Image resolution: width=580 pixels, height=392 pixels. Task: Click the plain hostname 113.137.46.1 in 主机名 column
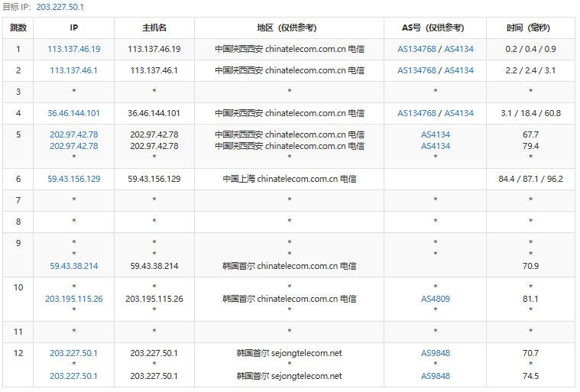[154, 70]
